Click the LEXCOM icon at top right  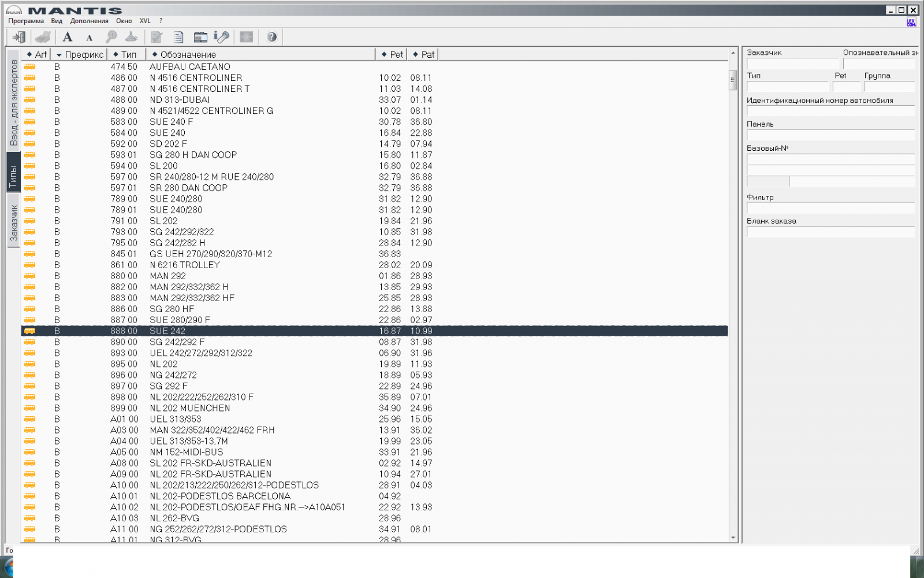coord(911,22)
